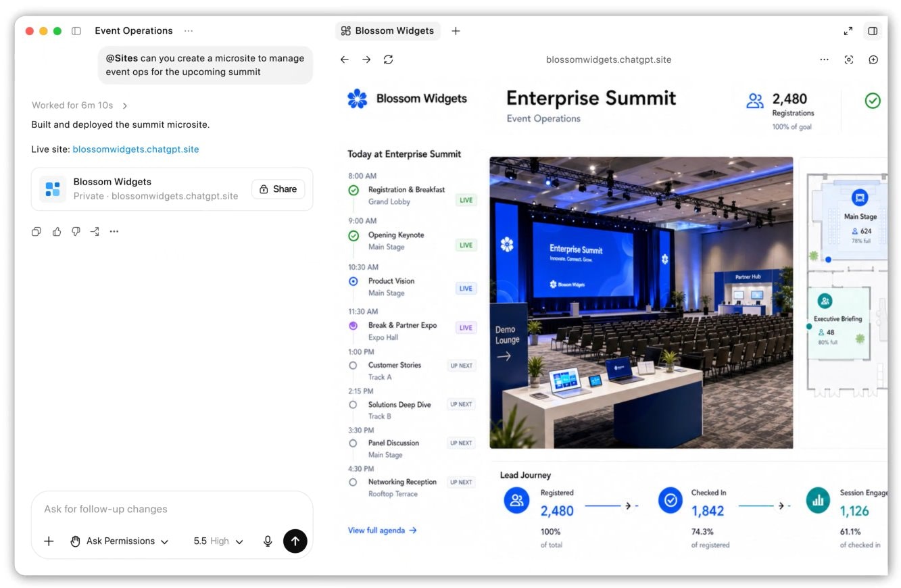This screenshot has width=901, height=588.
Task: Click the Customer Stories empty circle marker
Action: tap(353, 365)
